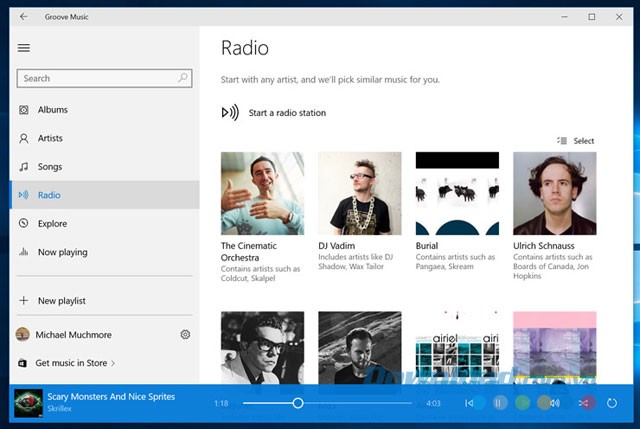Open the Now playing view
Image resolution: width=640 pixels, height=429 pixels.
[62, 252]
